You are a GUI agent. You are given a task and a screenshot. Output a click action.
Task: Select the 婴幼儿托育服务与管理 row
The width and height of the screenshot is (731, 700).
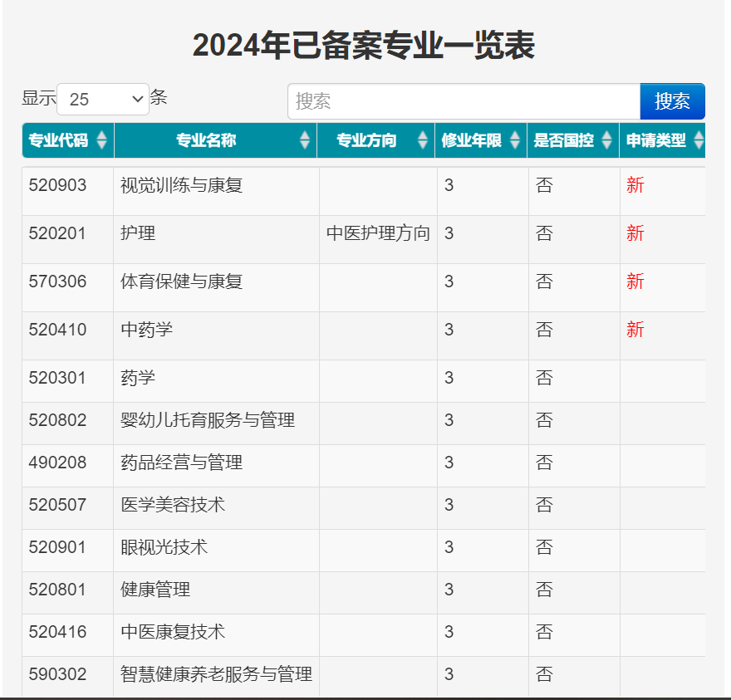[x=208, y=420]
